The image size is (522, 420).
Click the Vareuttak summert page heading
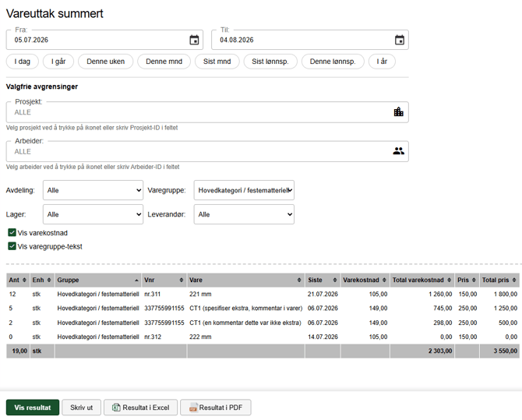click(55, 14)
